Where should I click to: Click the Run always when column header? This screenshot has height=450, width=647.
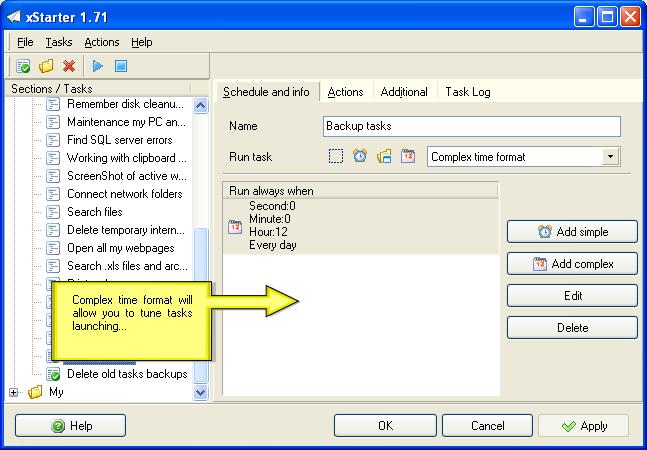361,191
